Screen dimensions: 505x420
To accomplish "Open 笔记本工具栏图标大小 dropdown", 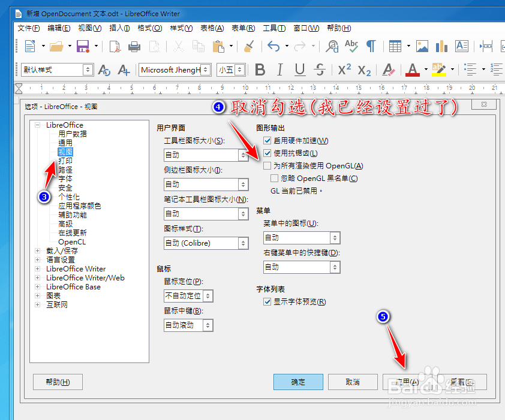I will [206, 214].
